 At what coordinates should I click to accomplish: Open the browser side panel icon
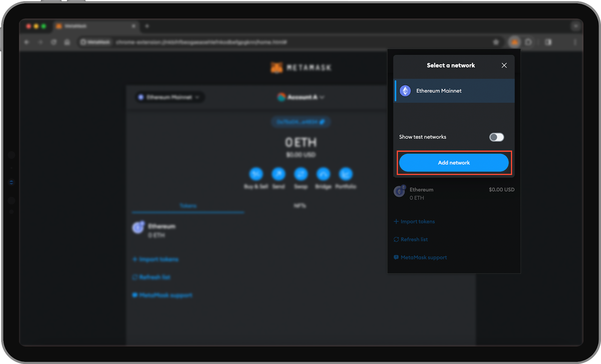pos(548,42)
